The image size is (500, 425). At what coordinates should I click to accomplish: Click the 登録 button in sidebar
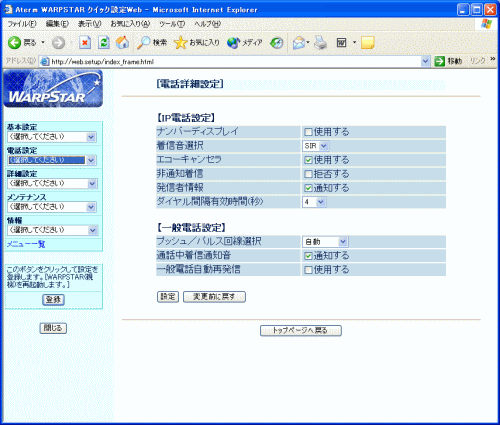point(53,299)
